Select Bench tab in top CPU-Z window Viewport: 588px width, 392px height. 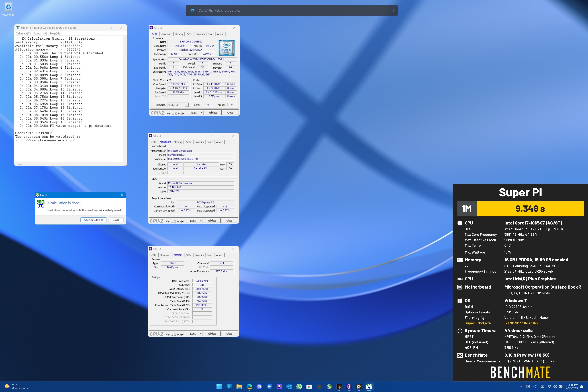pos(211,34)
